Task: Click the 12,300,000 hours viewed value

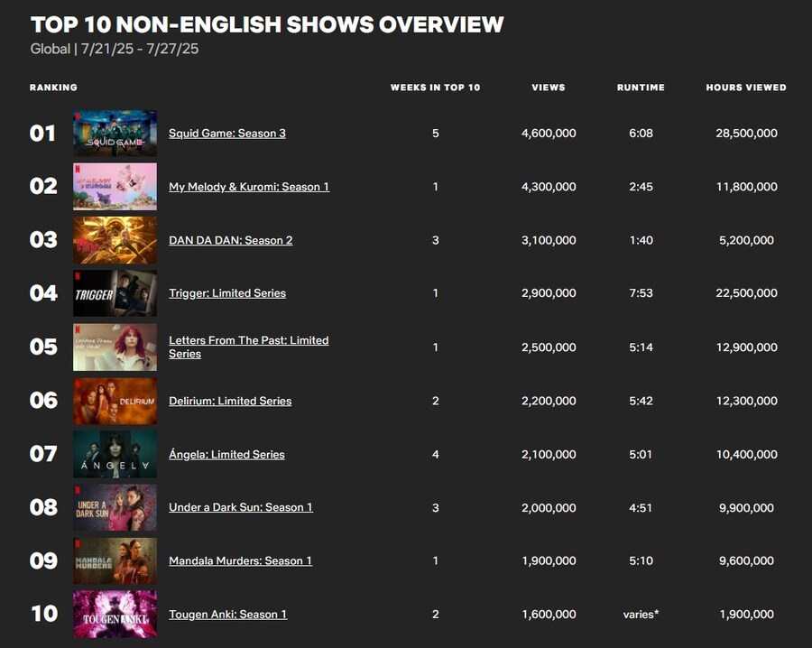Action: point(746,401)
